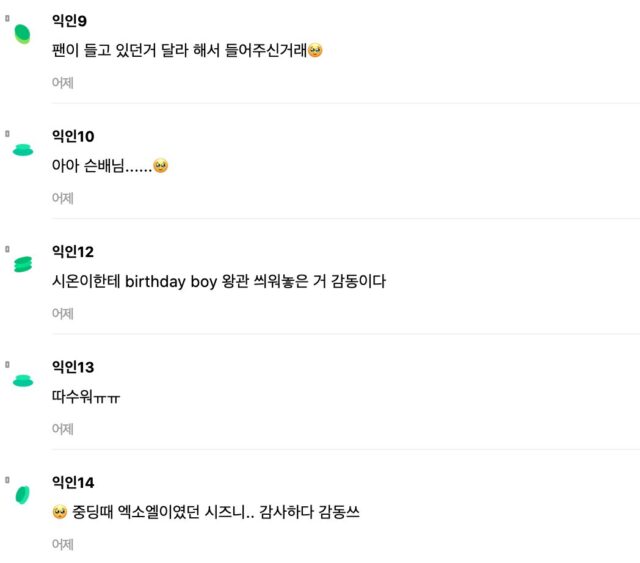The width and height of the screenshot is (640, 563).
Task: Click the green avatar of 익인9
Action: point(22,35)
